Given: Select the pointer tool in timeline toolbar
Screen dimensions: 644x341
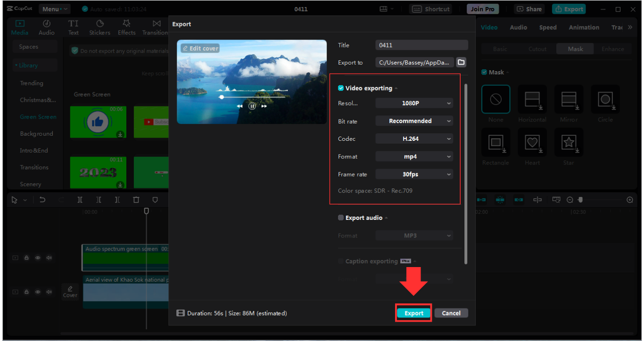Looking at the screenshot, I should point(15,200).
